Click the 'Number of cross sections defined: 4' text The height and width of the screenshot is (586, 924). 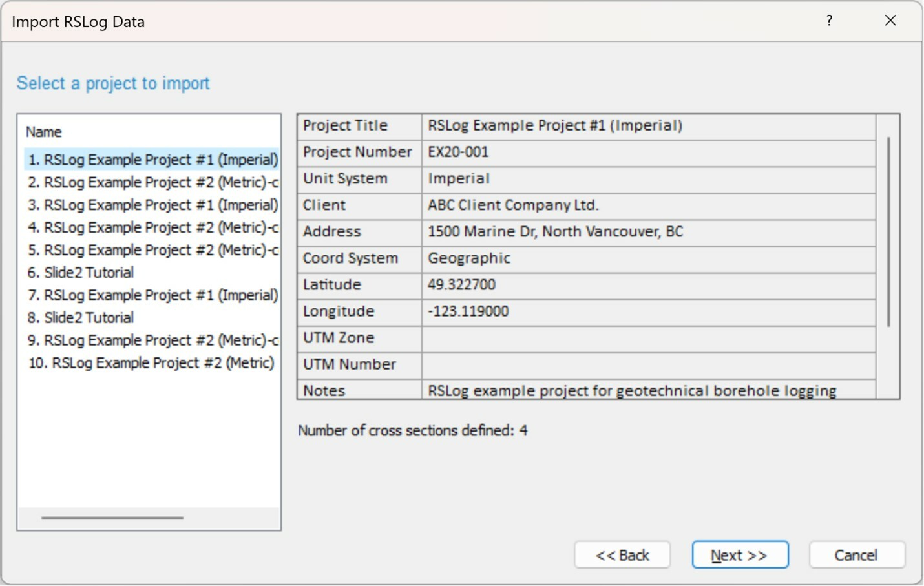(x=412, y=430)
